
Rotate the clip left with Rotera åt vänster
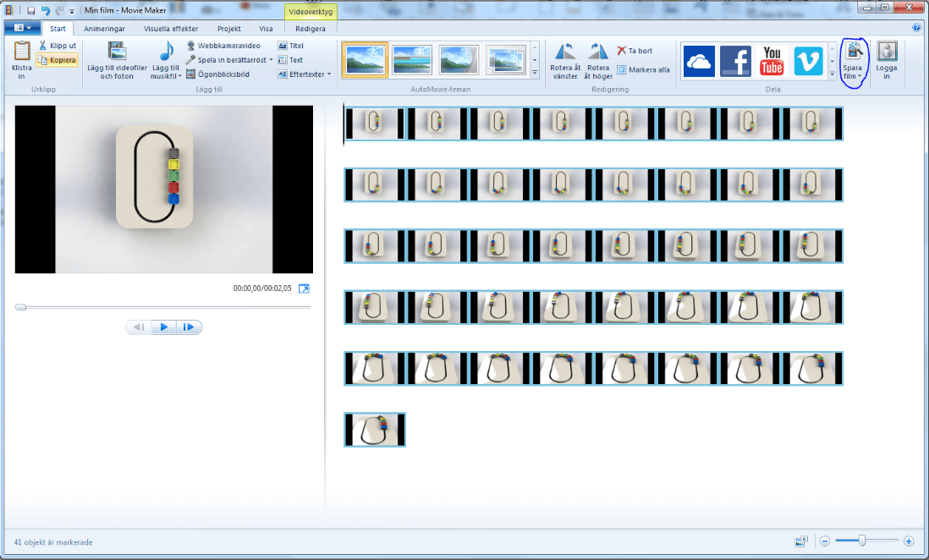[x=565, y=59]
